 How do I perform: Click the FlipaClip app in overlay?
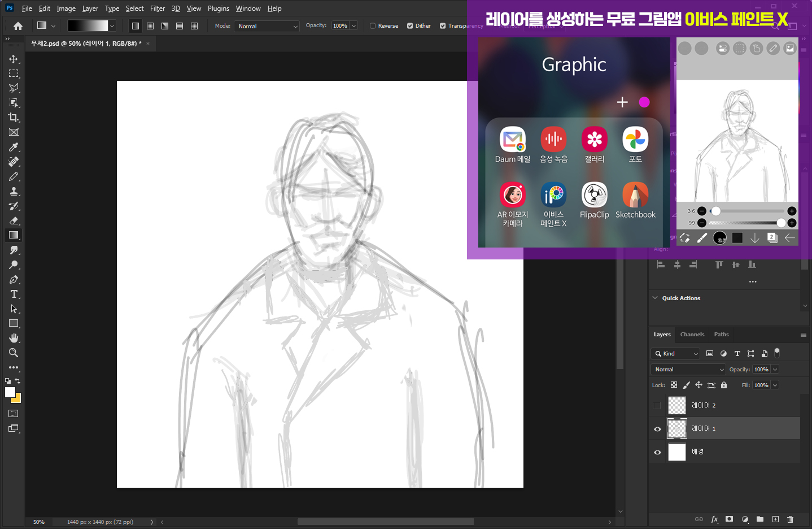[595, 200]
